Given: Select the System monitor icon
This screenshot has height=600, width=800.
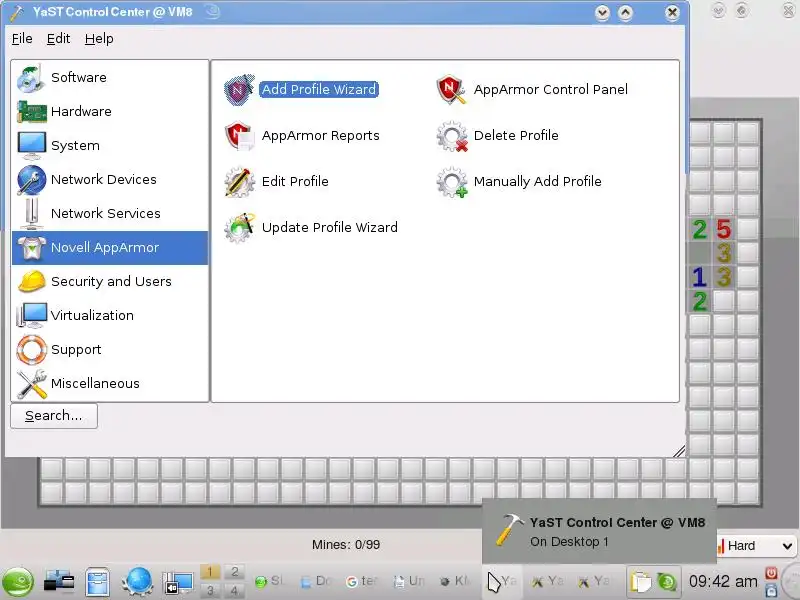Looking at the screenshot, I should tap(32, 145).
